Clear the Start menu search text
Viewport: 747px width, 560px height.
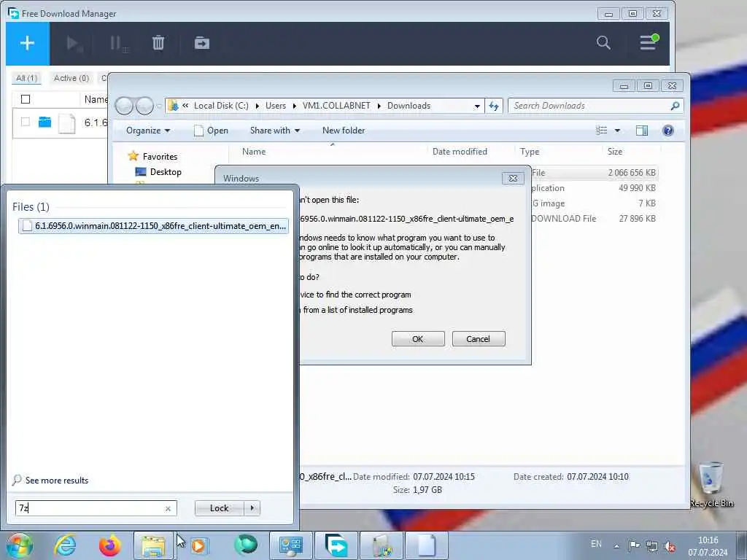[x=168, y=508]
